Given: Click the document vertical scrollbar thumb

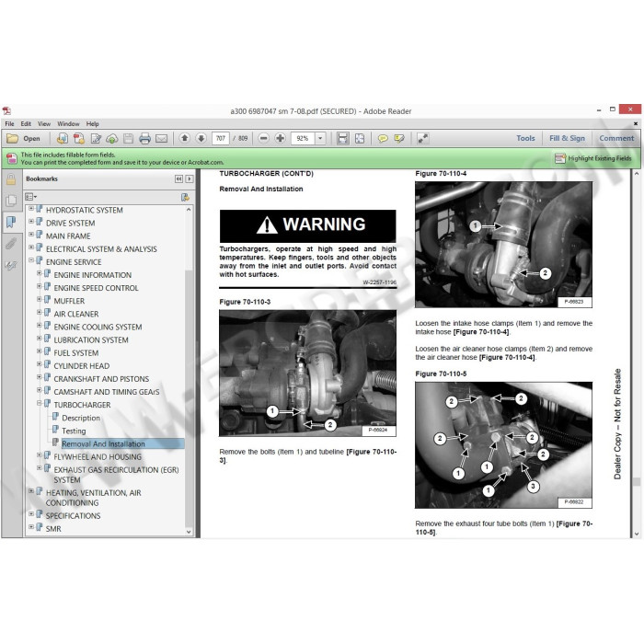Looking at the screenshot, I should pyautogui.click(x=637, y=481).
